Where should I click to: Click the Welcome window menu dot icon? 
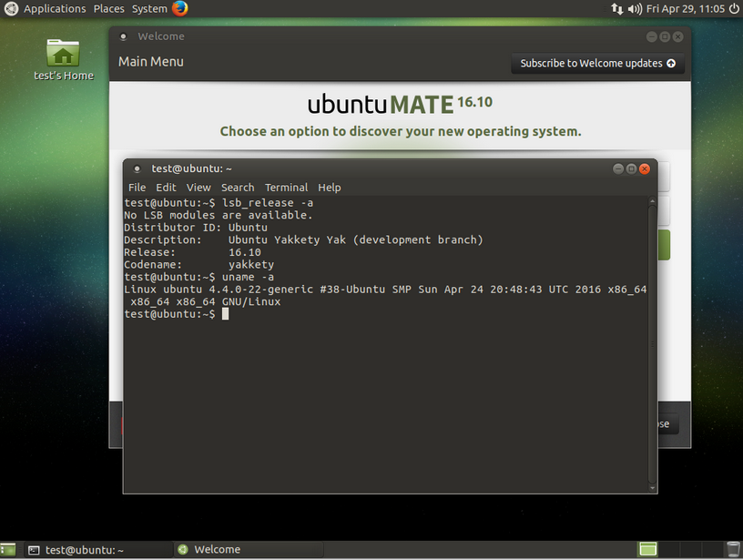pos(123,36)
